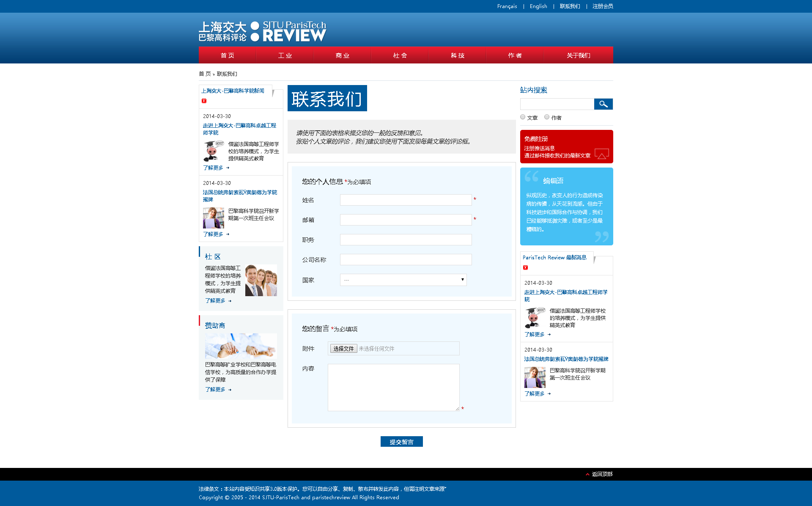Viewport: 812px width, 506px height.
Task: Open the 国家 country dropdown
Action: coord(403,280)
